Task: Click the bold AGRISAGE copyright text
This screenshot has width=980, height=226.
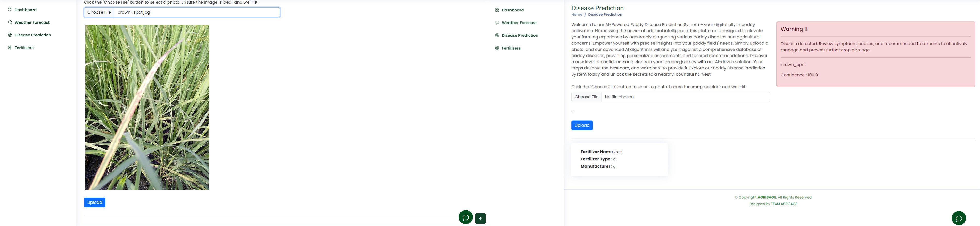Action: coord(766,197)
